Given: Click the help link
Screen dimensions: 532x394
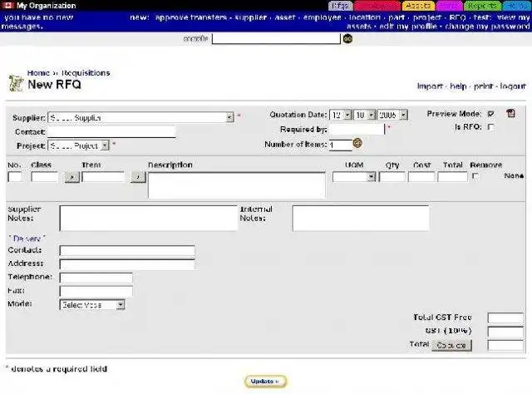Looking at the screenshot, I should coord(458,86).
